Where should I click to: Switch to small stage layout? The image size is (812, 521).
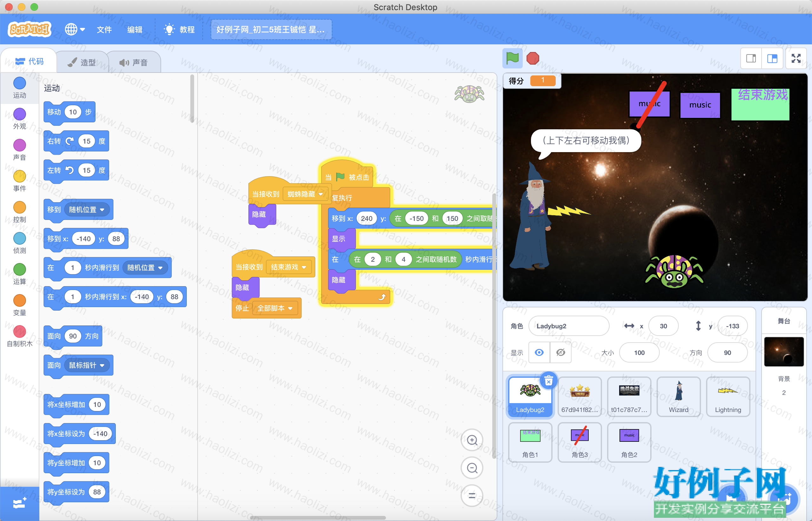[751, 59]
